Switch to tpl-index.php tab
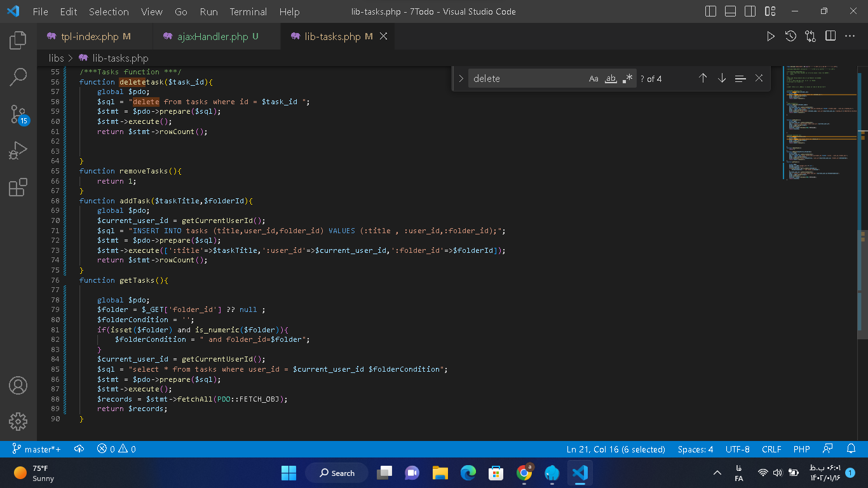The width and height of the screenshot is (868, 488). pyautogui.click(x=95, y=36)
